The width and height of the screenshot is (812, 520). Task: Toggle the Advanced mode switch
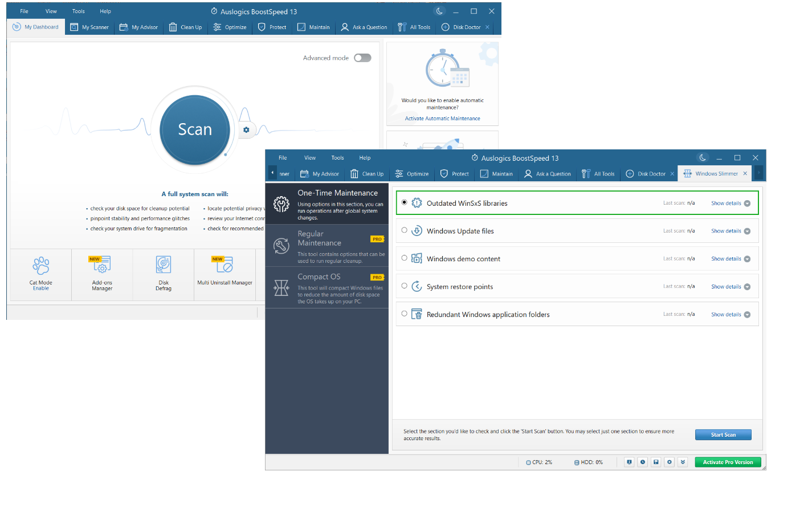click(x=362, y=58)
